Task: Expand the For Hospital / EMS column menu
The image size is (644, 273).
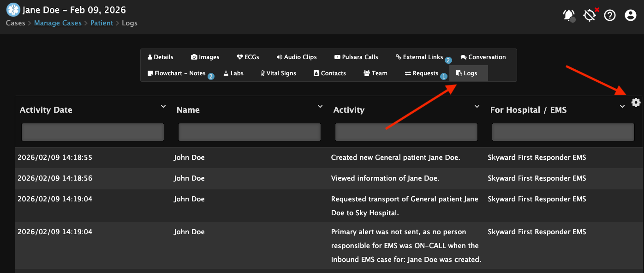Action: 622,107
